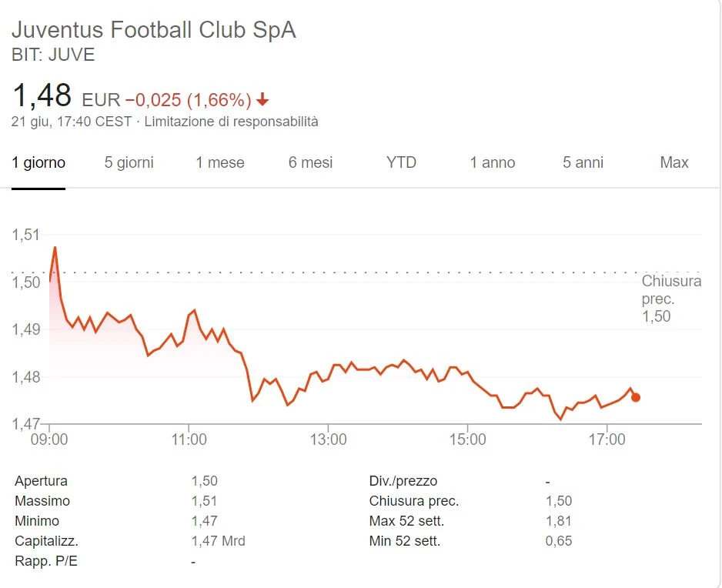Click the 09:00 time axis label
This screenshot has height=588, width=722.
(49, 439)
